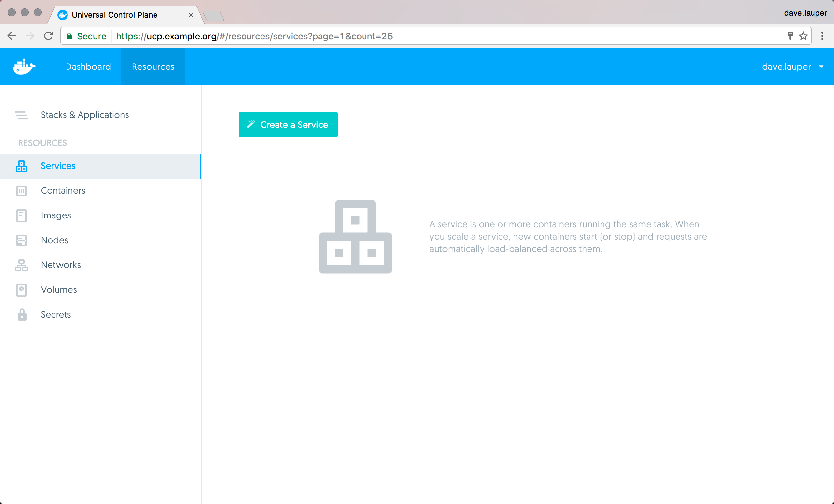Open the Chrome three-dot menu
The width and height of the screenshot is (834, 504).
click(x=822, y=36)
